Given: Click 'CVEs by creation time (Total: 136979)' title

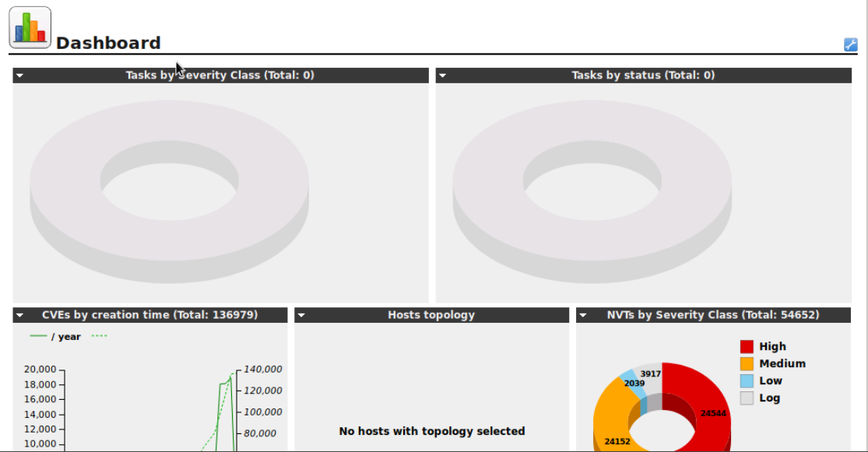Looking at the screenshot, I should 150,315.
